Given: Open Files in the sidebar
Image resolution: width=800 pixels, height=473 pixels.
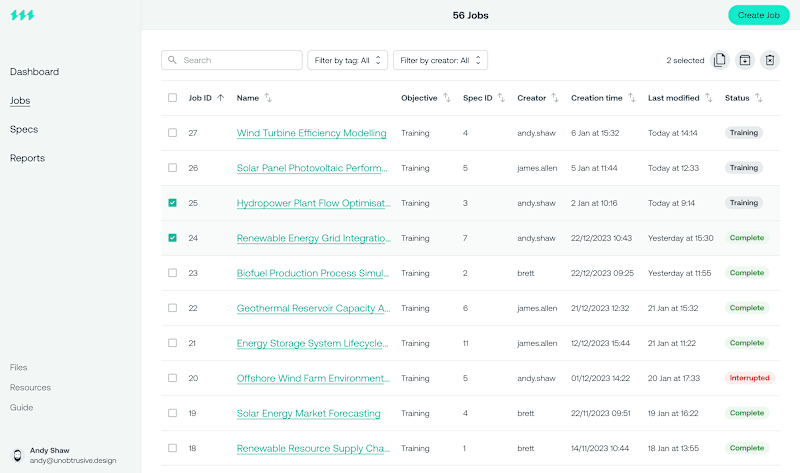Looking at the screenshot, I should [18, 367].
